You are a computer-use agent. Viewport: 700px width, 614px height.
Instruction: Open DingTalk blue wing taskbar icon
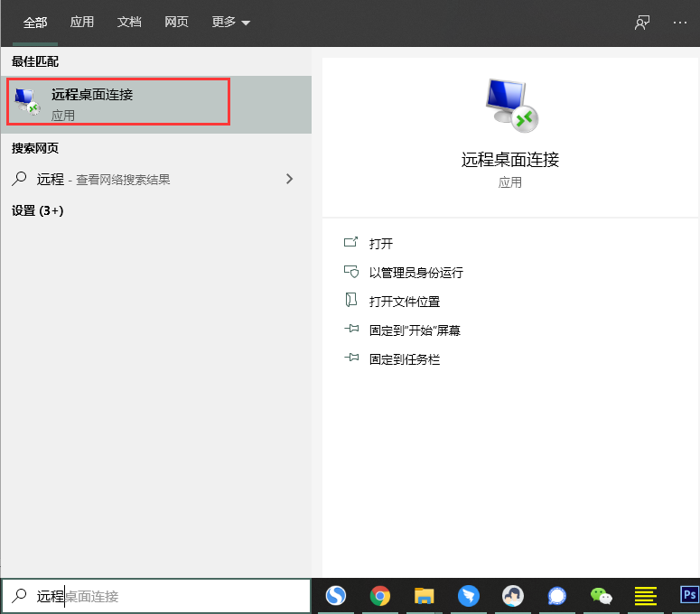(468, 596)
